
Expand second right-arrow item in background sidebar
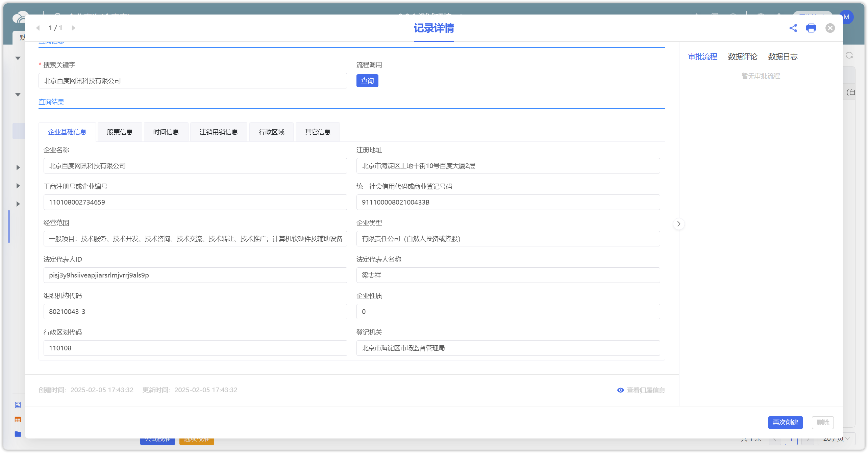18,186
